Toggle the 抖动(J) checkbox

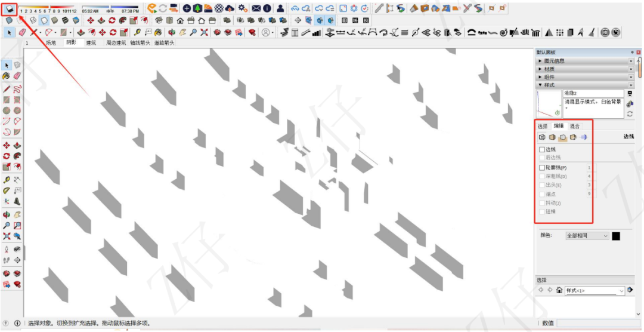541,203
